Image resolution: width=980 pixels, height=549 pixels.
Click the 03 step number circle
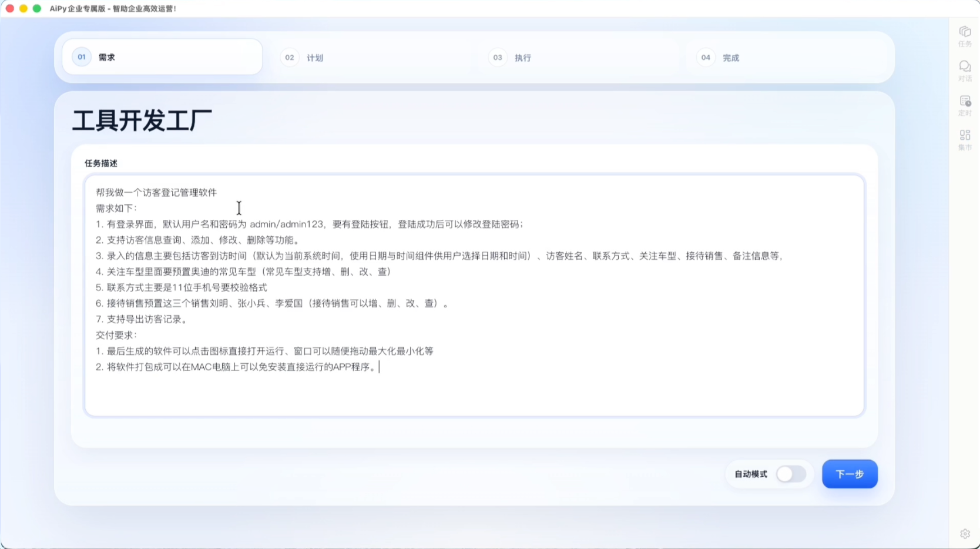coord(498,58)
